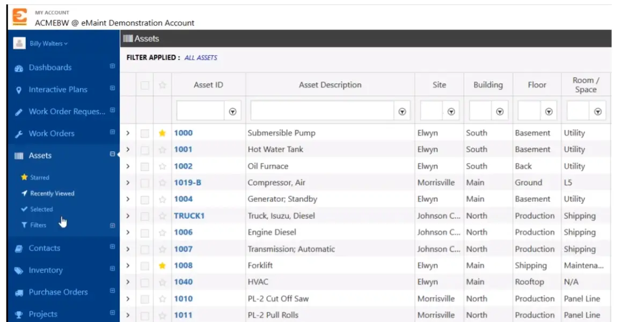Open the Billy Walters user dropdown

(49, 43)
